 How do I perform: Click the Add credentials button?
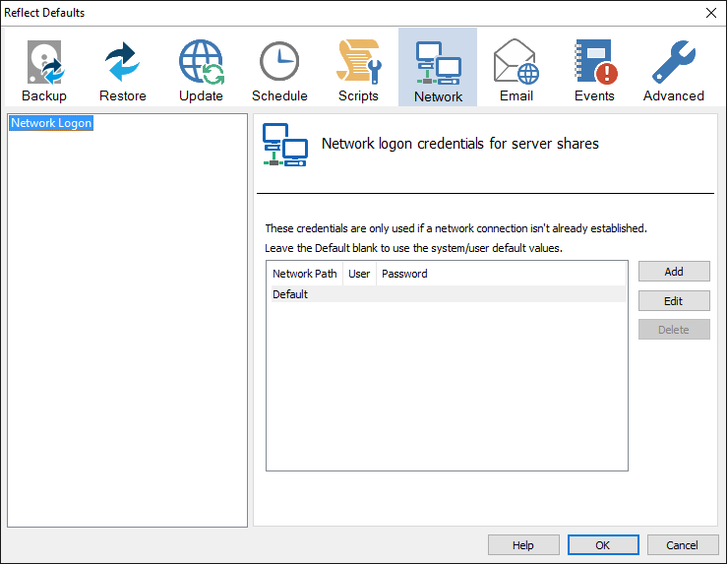pyautogui.click(x=674, y=272)
